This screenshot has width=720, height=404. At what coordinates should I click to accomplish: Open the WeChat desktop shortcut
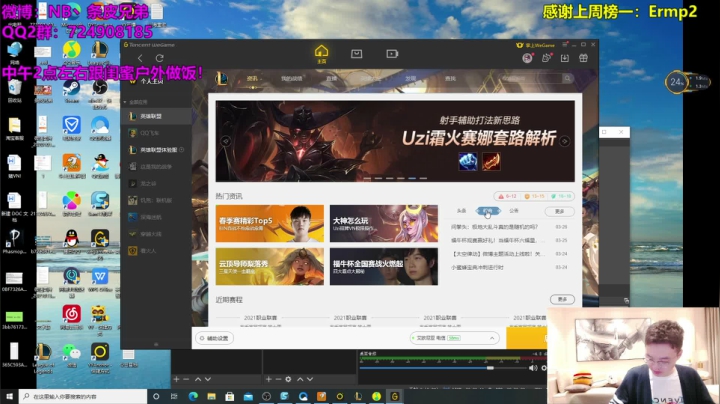[x=72, y=354]
